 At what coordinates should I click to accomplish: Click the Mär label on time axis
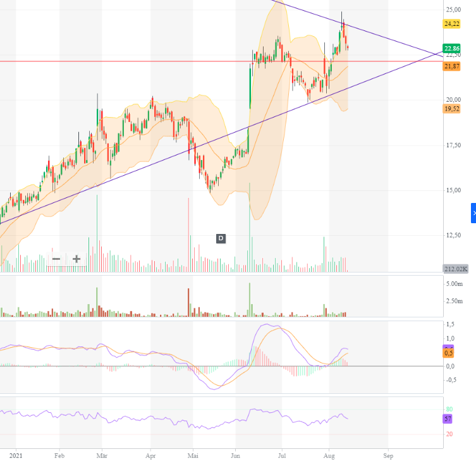click(102, 456)
